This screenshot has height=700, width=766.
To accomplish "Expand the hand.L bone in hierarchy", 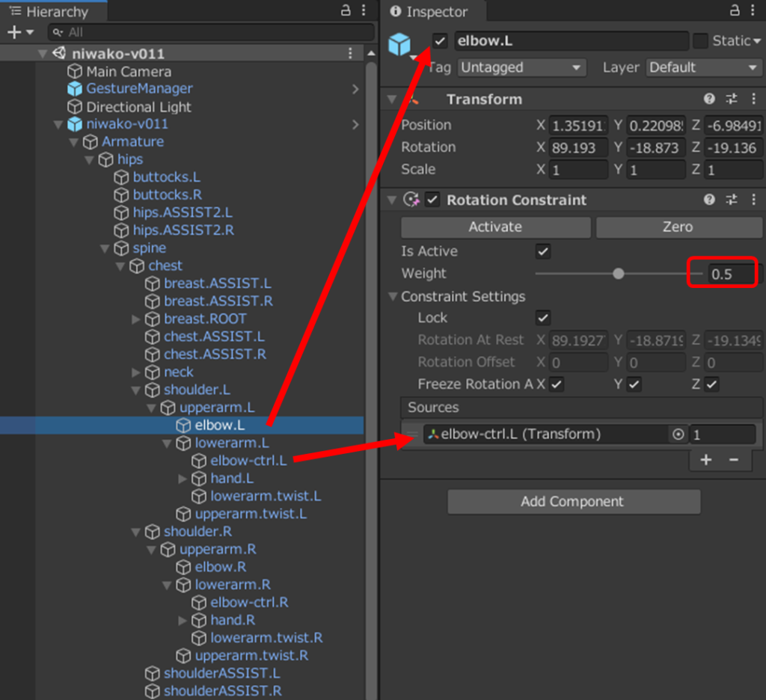I will pos(183,479).
